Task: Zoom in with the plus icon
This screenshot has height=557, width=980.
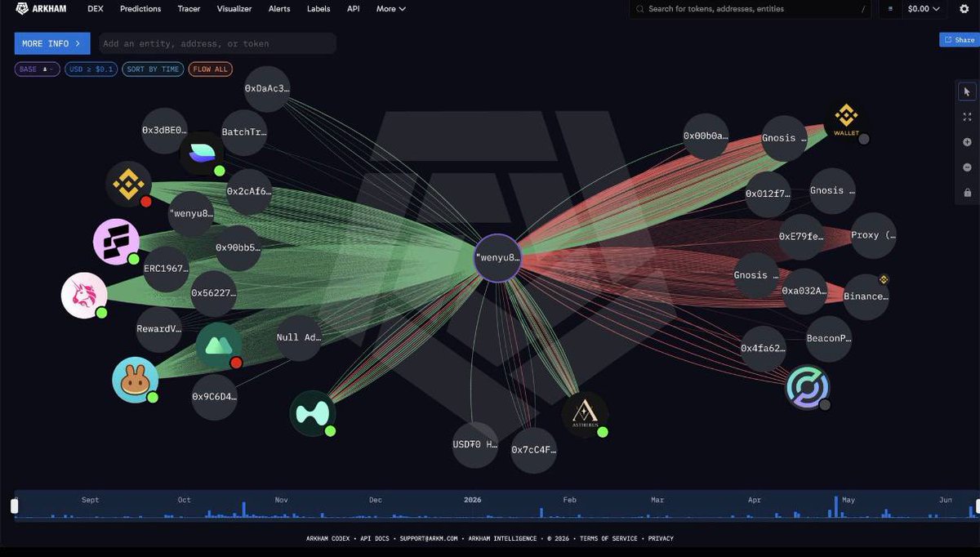Action: (968, 142)
